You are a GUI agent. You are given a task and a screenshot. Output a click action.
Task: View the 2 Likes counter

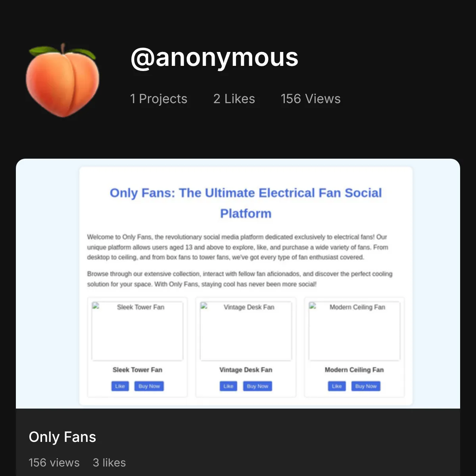pos(234,99)
